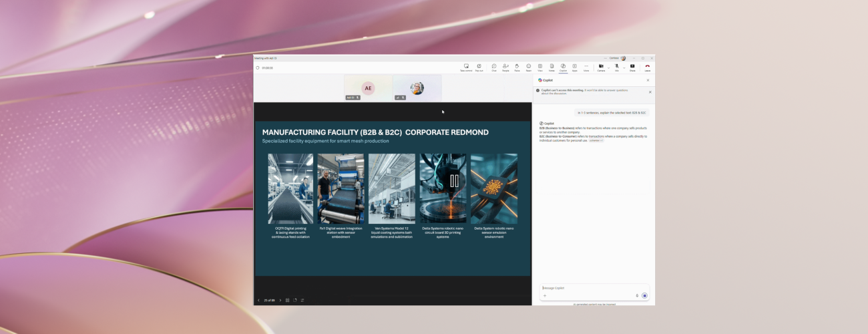
Task: Open slide settings icon in slide controls
Action: 302,300
